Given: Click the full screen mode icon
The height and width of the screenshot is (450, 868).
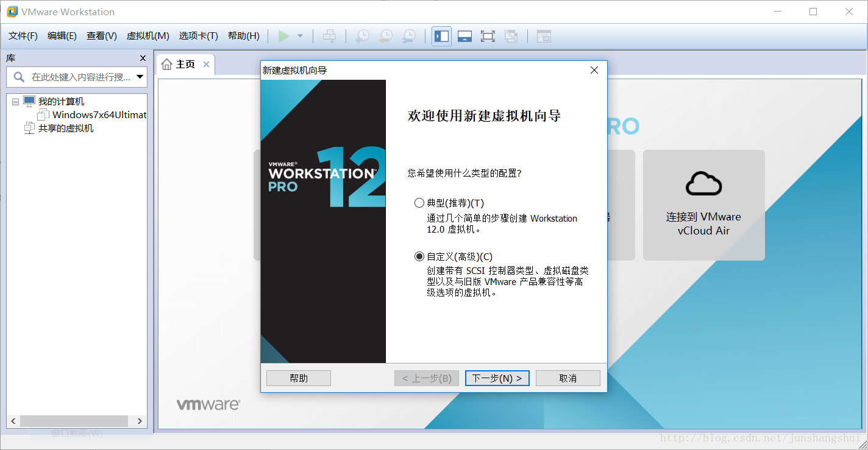Looking at the screenshot, I should pos(488,37).
